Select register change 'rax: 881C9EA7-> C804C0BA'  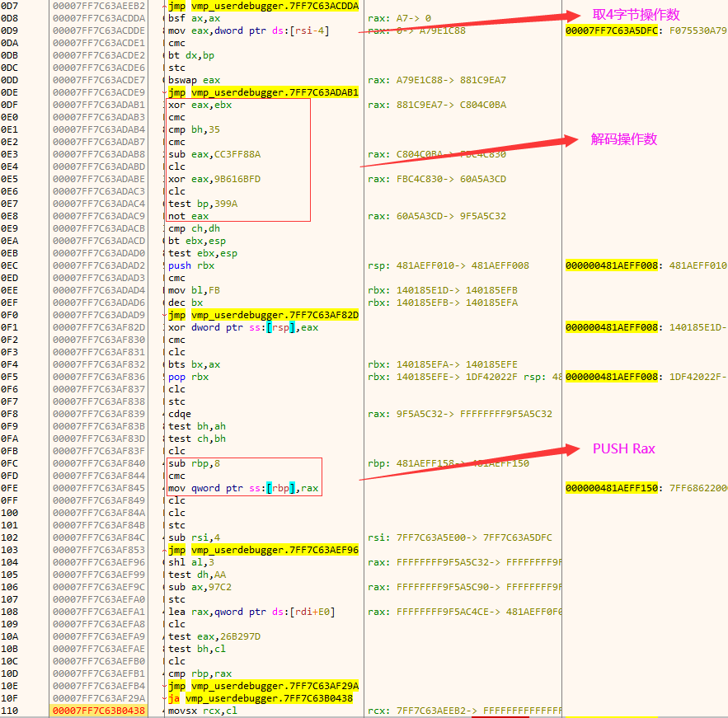437,105
